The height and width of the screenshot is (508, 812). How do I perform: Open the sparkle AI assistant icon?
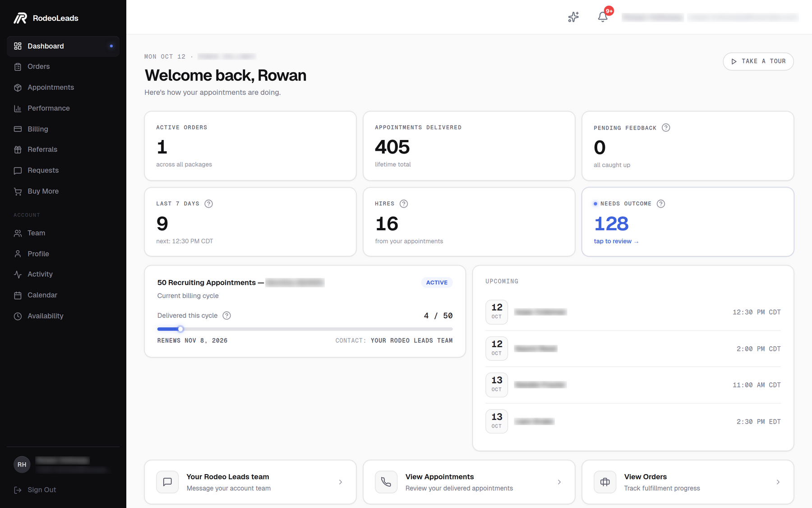point(573,17)
